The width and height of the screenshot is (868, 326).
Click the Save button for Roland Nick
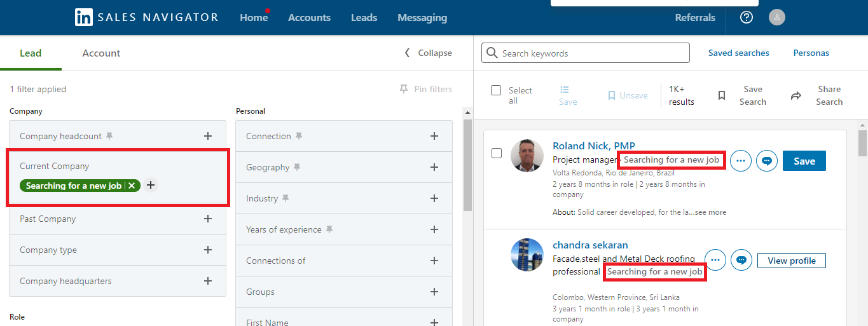[x=804, y=161]
